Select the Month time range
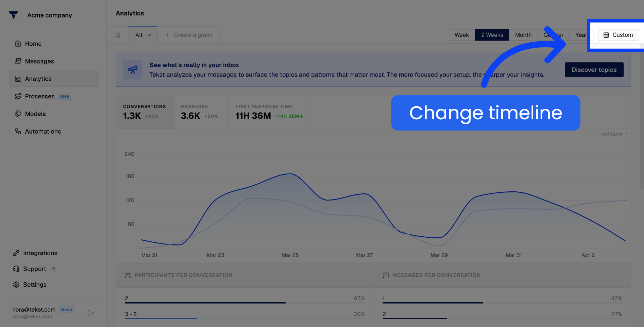The width and height of the screenshot is (644, 327). click(x=523, y=35)
